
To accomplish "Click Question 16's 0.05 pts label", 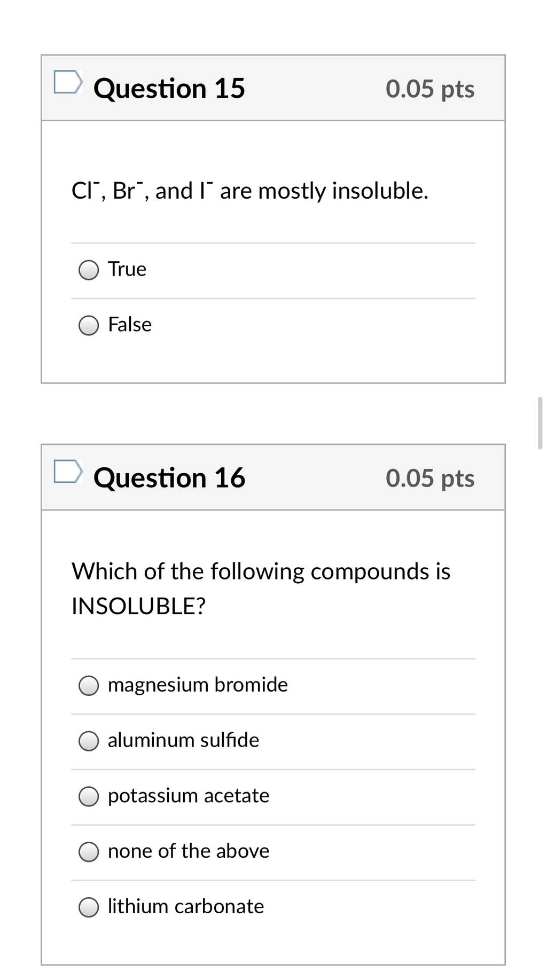I will point(430,478).
